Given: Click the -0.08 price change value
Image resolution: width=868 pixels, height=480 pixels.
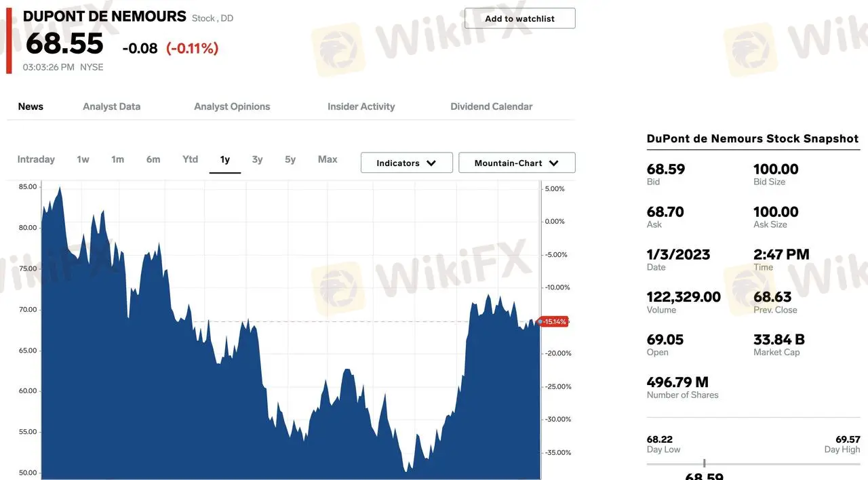Looking at the screenshot, I should [140, 48].
